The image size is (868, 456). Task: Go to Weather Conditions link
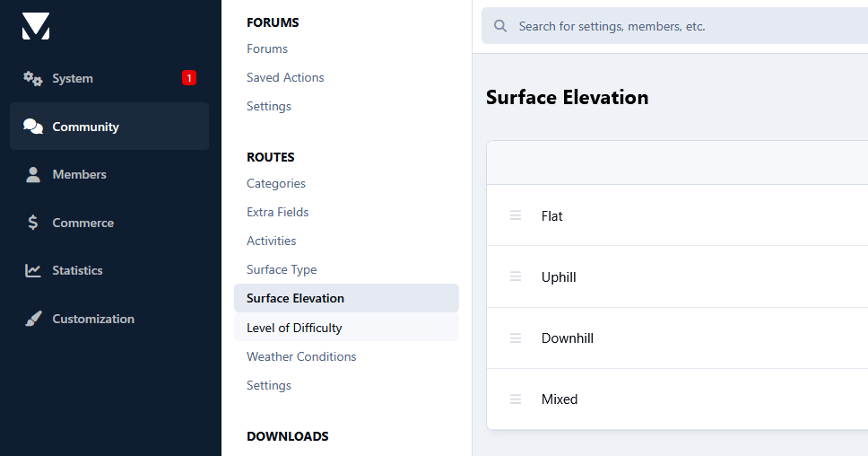pyautogui.click(x=301, y=357)
